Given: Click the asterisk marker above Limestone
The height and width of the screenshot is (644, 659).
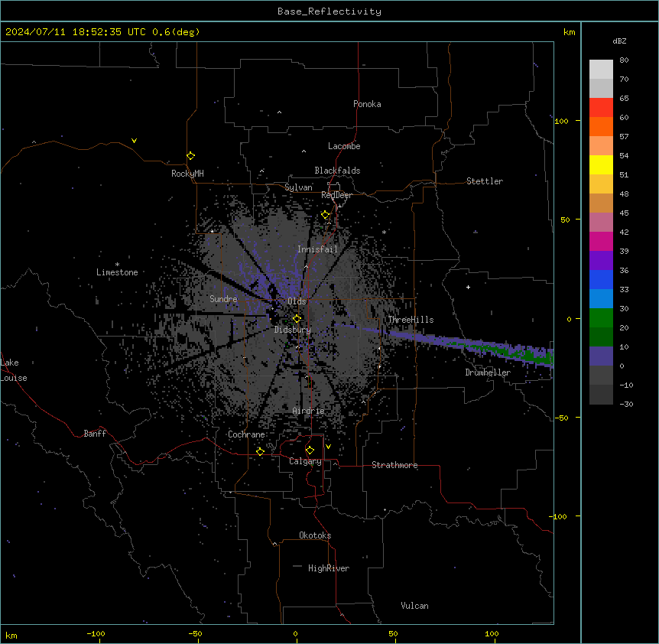Looking at the screenshot, I should 117,265.
